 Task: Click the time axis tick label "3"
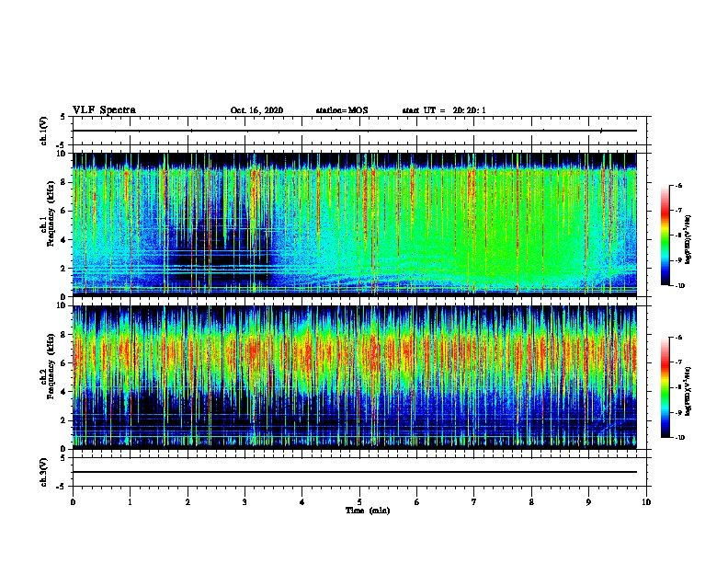click(x=245, y=502)
